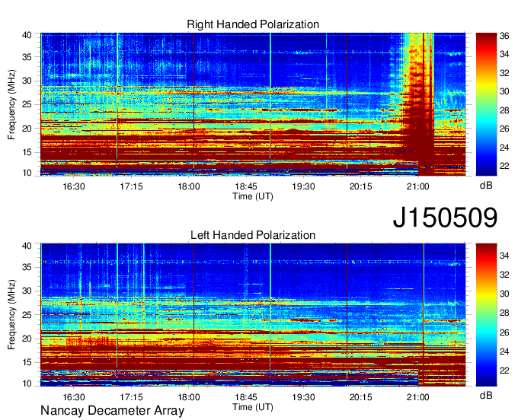The image size is (518, 420).
Task: Click the 18:00 tick label on top plot
Action: pos(189,186)
